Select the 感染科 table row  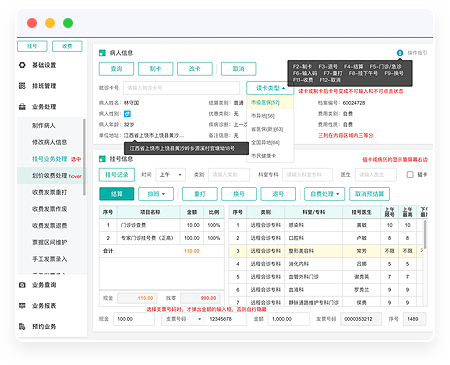point(326,225)
